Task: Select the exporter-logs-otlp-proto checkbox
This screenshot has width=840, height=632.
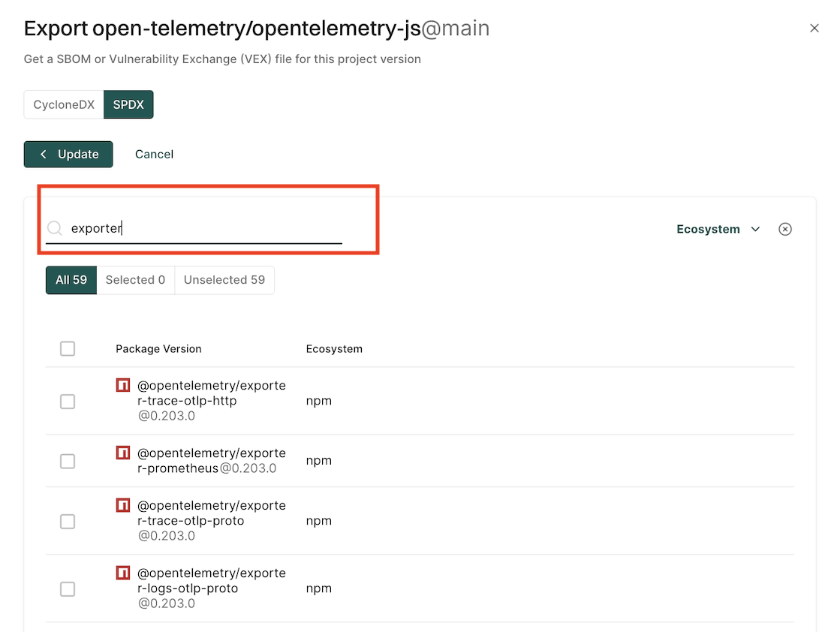Action: pyautogui.click(x=68, y=589)
